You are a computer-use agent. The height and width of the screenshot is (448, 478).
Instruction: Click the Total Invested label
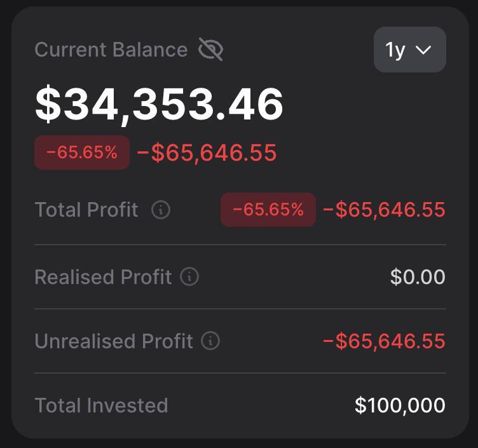pyautogui.click(x=101, y=405)
